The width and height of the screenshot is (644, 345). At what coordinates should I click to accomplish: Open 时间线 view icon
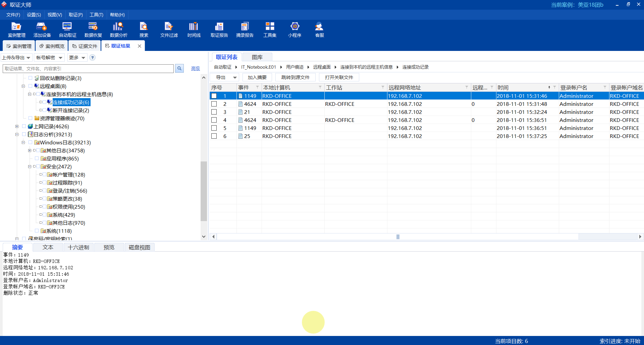[x=194, y=30]
